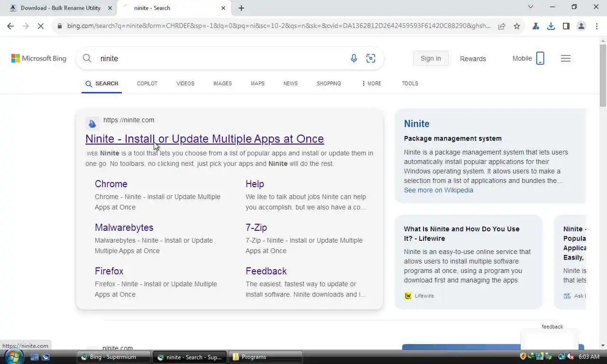Image resolution: width=607 pixels, height=364 pixels.
Task: Go back with the browser back arrow
Action: (x=10, y=26)
